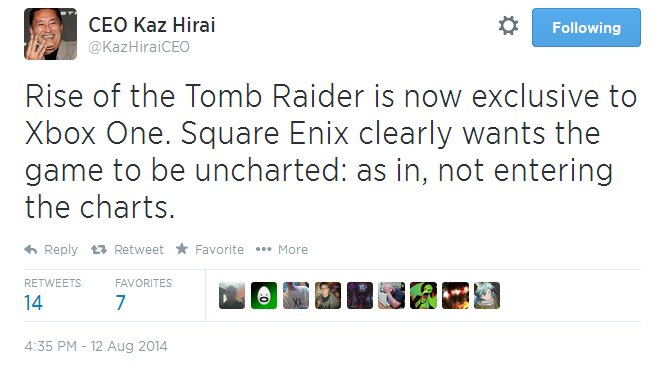The width and height of the screenshot is (666, 392).
Task: Select the green egg-face avatar
Action: 264,295
